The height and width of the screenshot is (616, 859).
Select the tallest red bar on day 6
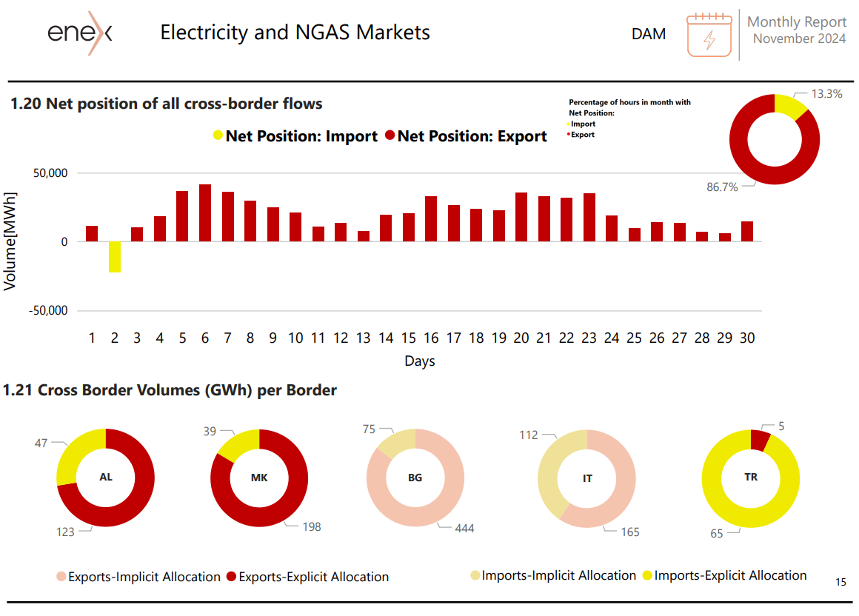(x=205, y=213)
